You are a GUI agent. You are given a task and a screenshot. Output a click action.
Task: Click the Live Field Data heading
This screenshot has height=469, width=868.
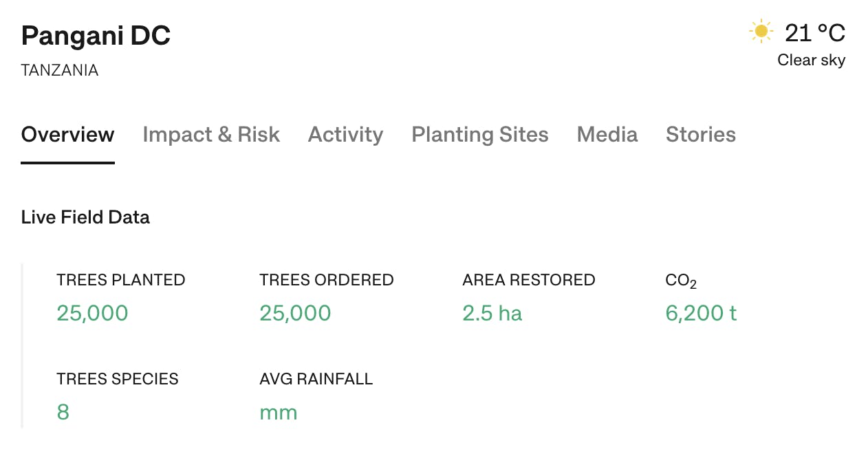(x=85, y=217)
